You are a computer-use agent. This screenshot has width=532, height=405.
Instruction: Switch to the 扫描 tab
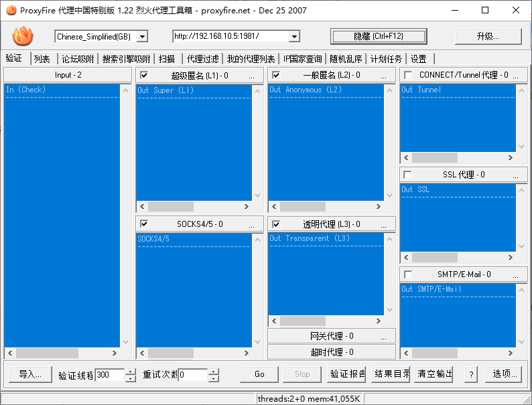point(167,59)
